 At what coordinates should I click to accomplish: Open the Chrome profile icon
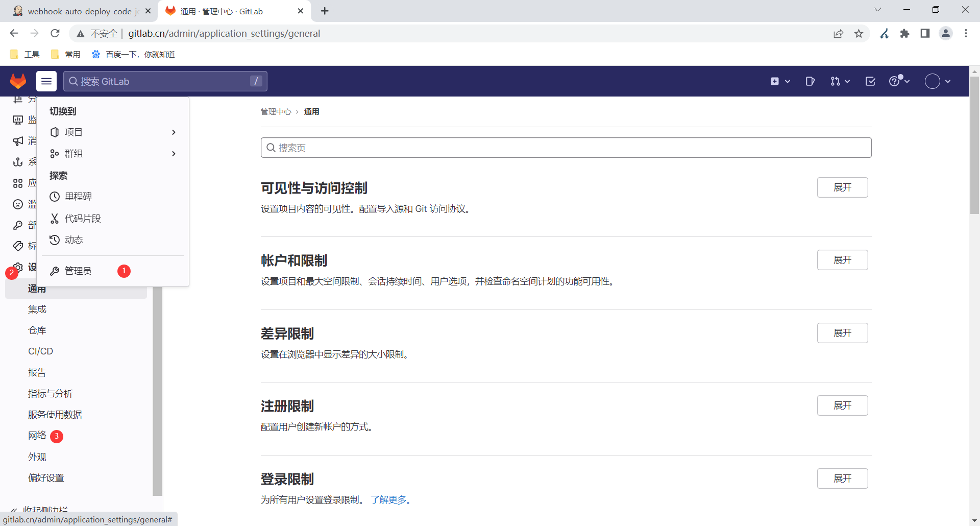(x=946, y=34)
